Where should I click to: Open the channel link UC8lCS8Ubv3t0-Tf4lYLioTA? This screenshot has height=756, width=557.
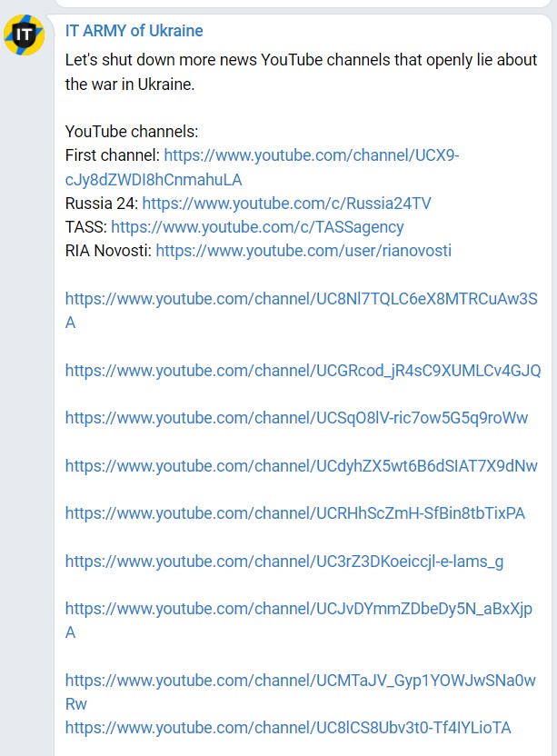pos(288,728)
